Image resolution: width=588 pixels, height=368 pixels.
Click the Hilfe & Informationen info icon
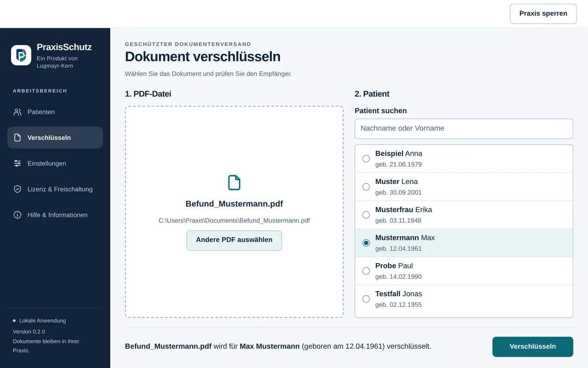coord(17,215)
